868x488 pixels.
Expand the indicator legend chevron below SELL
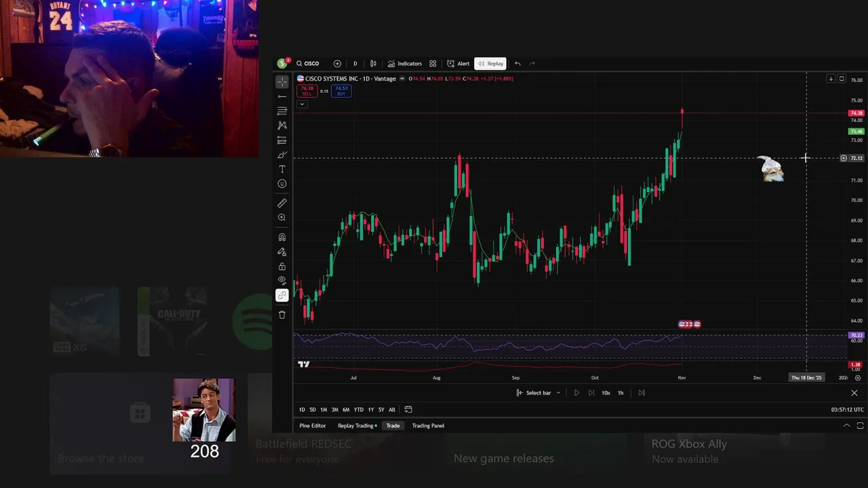302,104
